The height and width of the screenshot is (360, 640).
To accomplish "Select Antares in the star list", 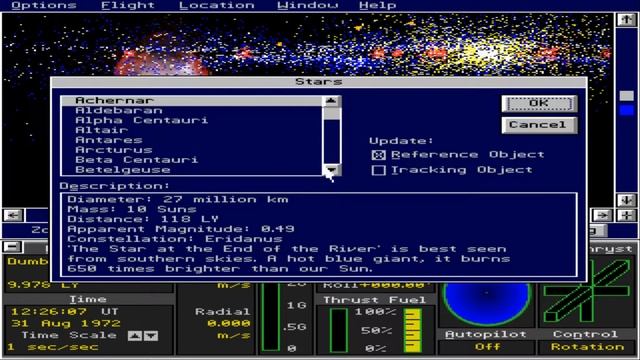I will pyautogui.click(x=191, y=140).
